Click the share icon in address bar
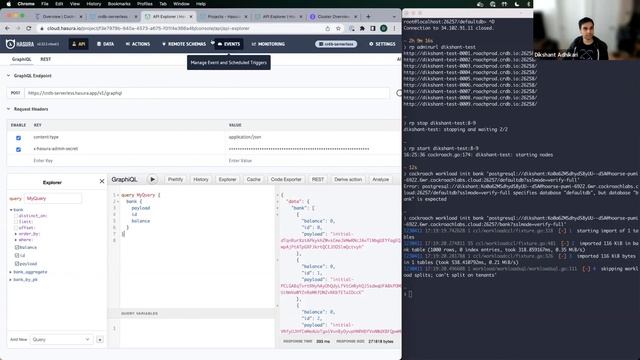This screenshot has width=640, height=360. (327, 29)
